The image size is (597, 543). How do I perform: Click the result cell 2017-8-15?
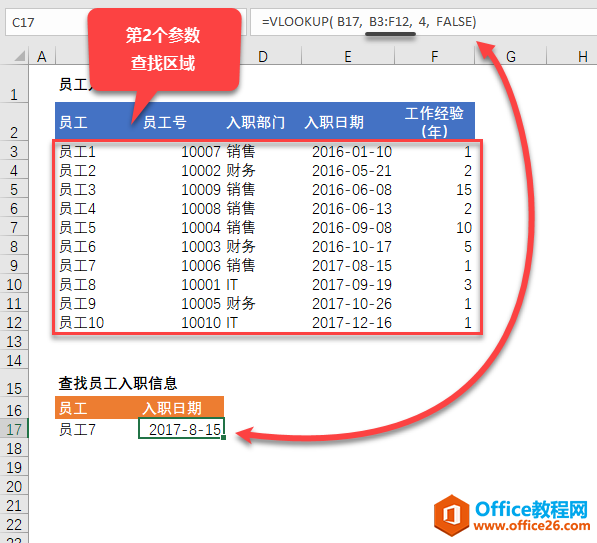(182, 428)
